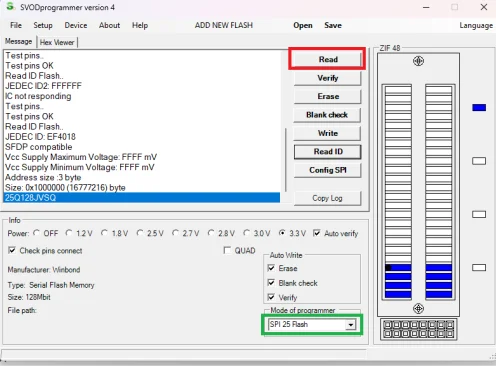Enable the QUAD checkbox
Image resolution: width=496 pixels, height=367 pixels.
(227, 250)
